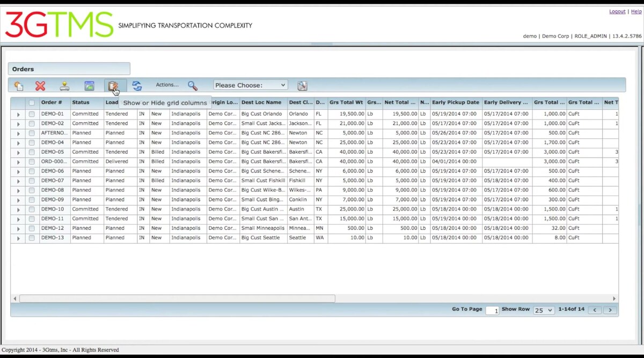Check the box for order DEMO-11
This screenshot has width=644, height=358.
(x=32, y=219)
